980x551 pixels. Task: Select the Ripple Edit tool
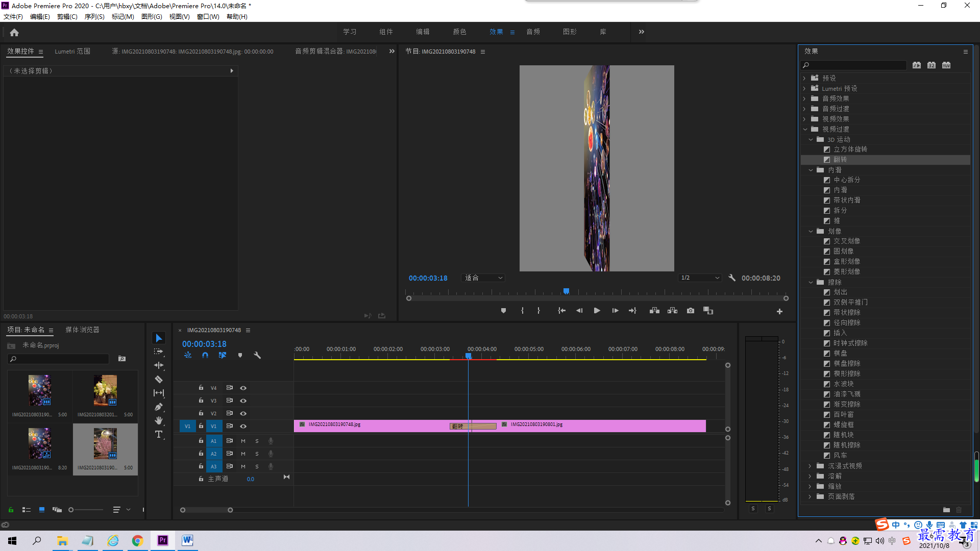159,365
